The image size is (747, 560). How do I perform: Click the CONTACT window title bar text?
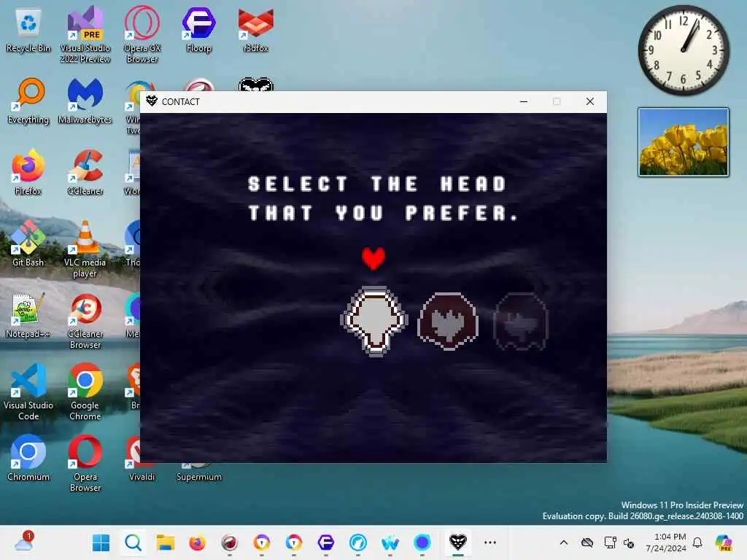pos(181,101)
